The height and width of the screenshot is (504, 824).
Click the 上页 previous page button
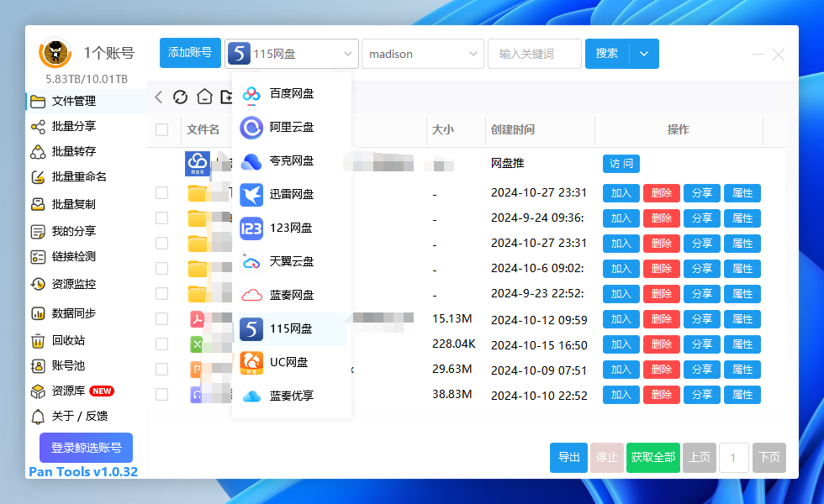point(700,458)
